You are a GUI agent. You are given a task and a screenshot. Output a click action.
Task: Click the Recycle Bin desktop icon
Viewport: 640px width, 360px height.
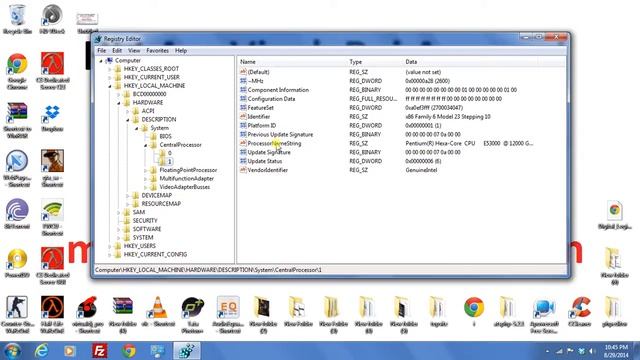tap(17, 19)
